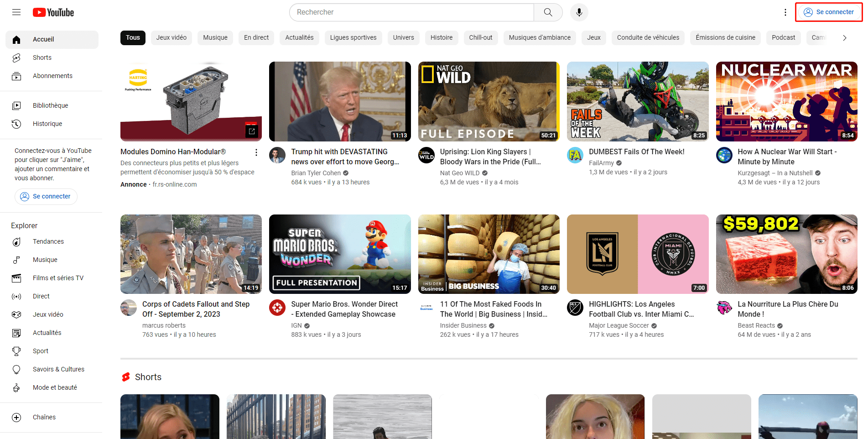Screen dimensions: 868x439
Task: Open marcus roberts channel link
Action: pyautogui.click(x=164, y=326)
